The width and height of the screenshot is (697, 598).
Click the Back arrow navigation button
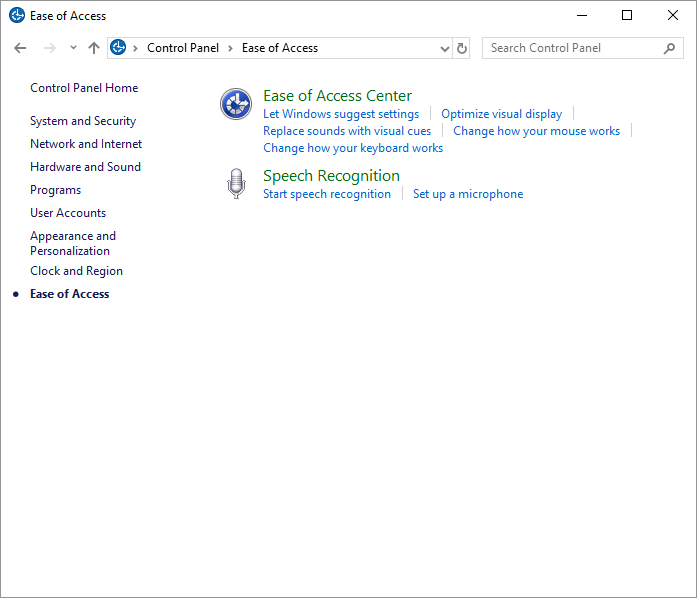click(x=20, y=48)
